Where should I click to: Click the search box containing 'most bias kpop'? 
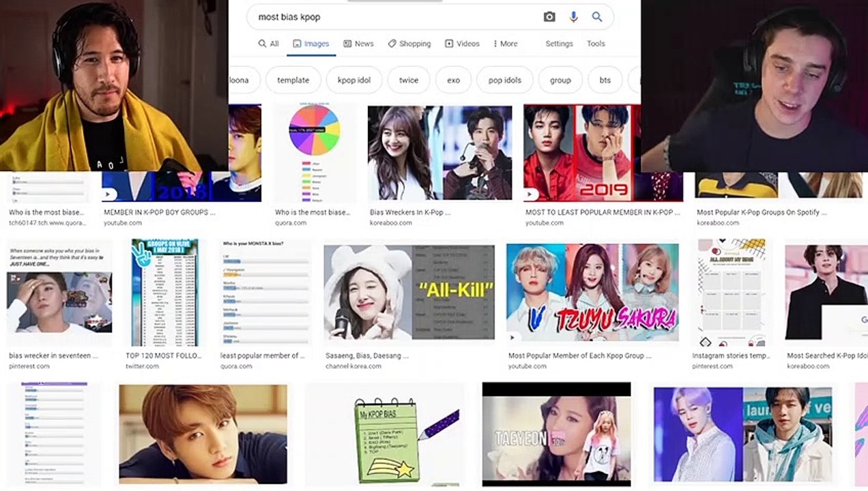pyautogui.click(x=430, y=17)
